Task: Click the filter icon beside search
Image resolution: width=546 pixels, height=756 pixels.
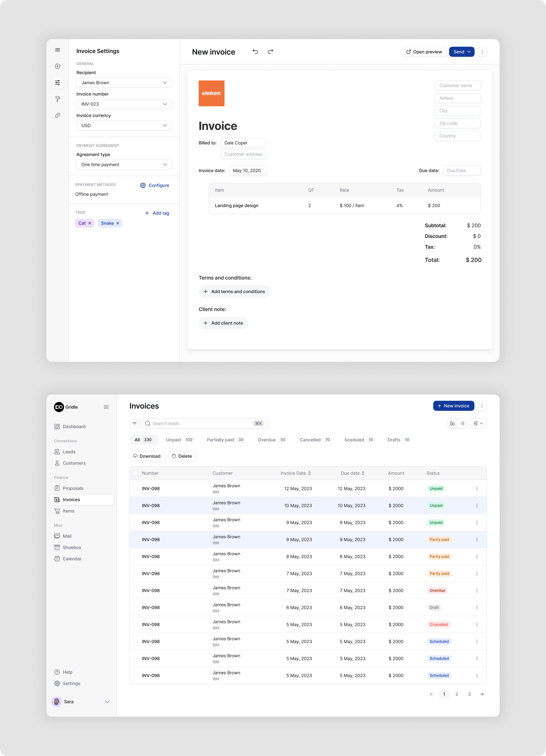Action: click(134, 423)
